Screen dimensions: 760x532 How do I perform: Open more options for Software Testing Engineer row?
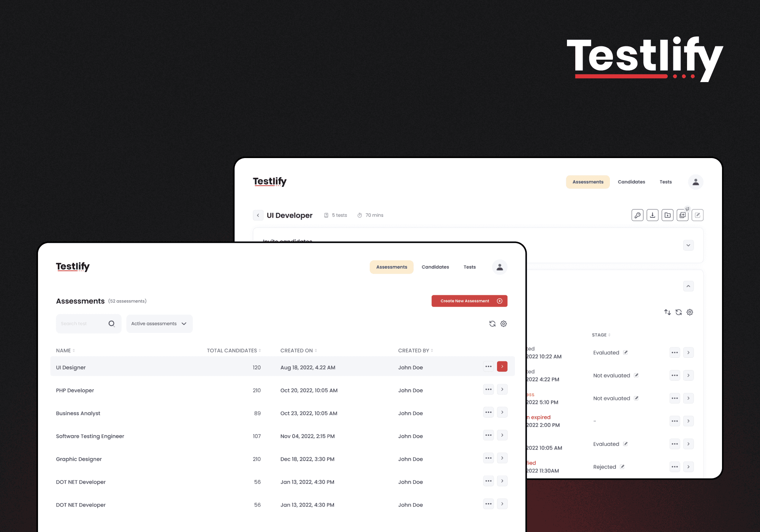[x=489, y=435]
